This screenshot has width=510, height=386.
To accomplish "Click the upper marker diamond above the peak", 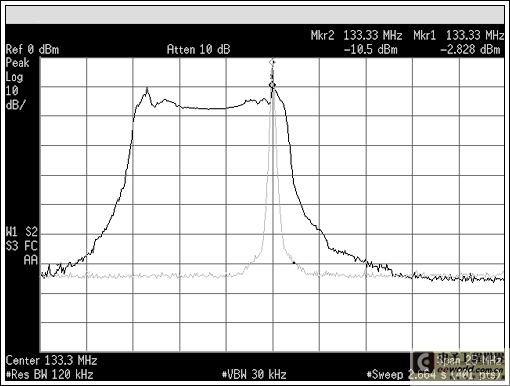I will (x=273, y=62).
